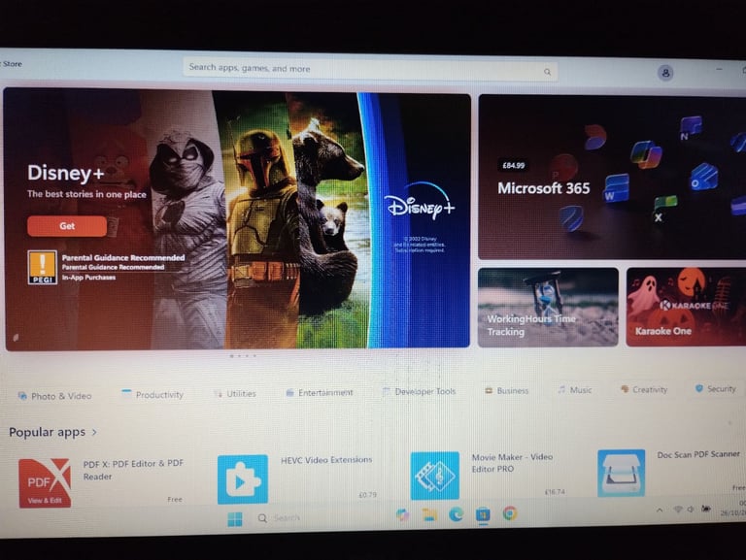Click the taskbar date and time

click(x=735, y=508)
